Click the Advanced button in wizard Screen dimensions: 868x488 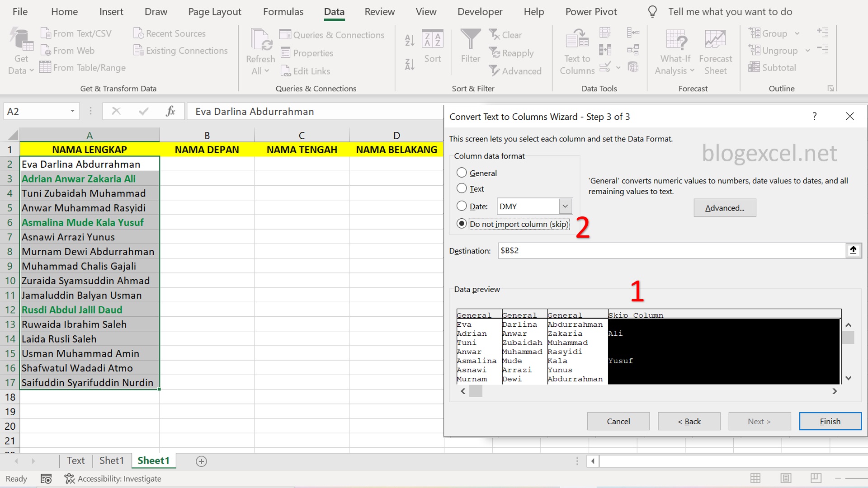724,207
